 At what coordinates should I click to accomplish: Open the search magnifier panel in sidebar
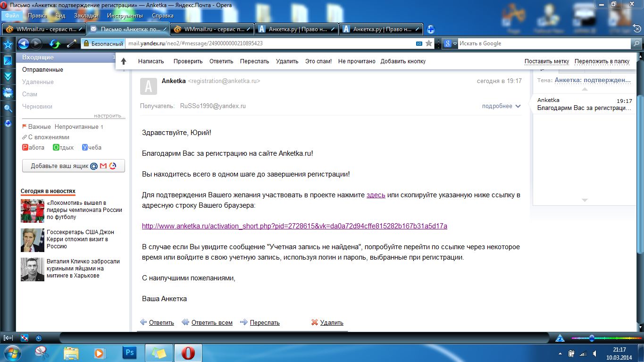(8, 109)
